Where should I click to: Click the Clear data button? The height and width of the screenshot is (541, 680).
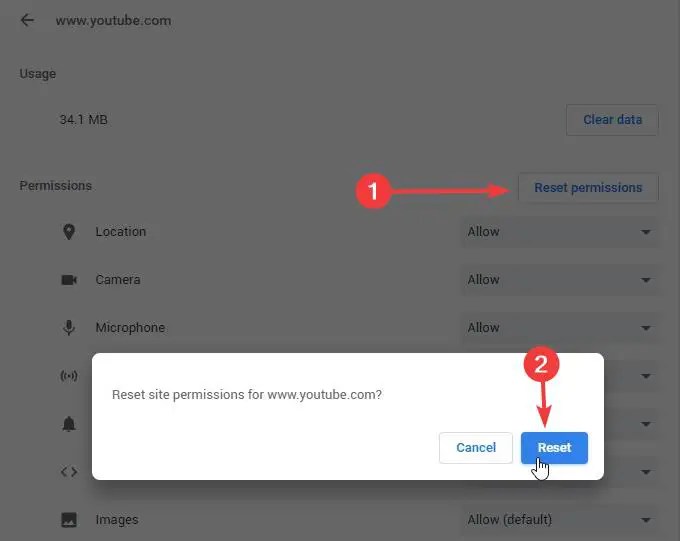[612, 119]
